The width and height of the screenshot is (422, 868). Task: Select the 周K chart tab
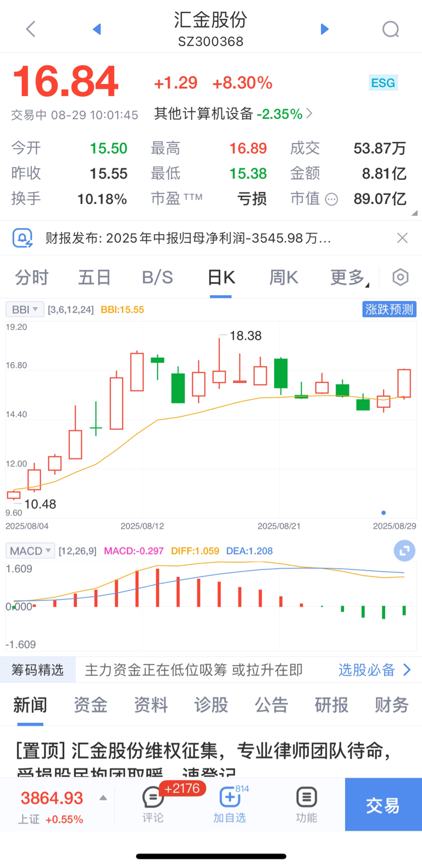[x=284, y=278]
